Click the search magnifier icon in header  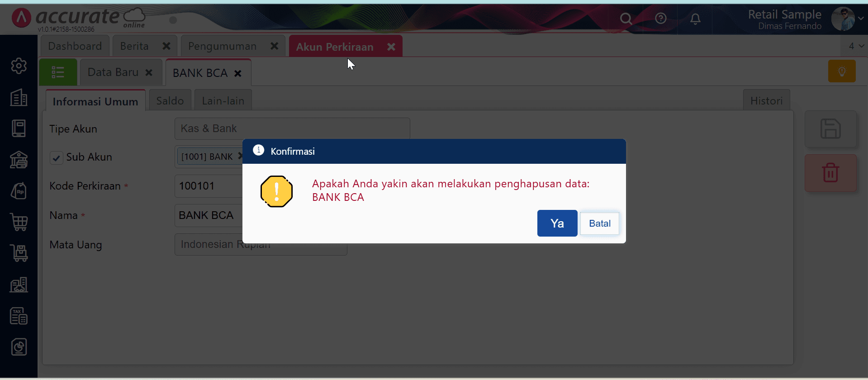626,19
